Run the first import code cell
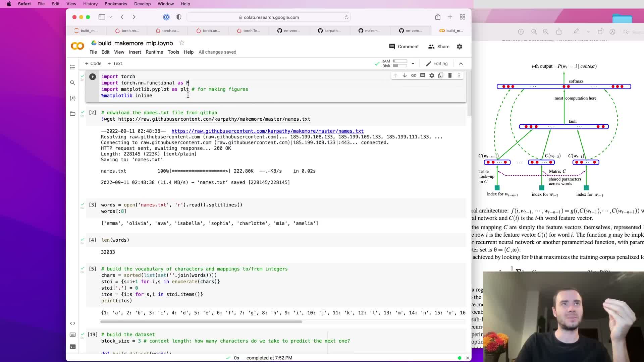 [92, 77]
